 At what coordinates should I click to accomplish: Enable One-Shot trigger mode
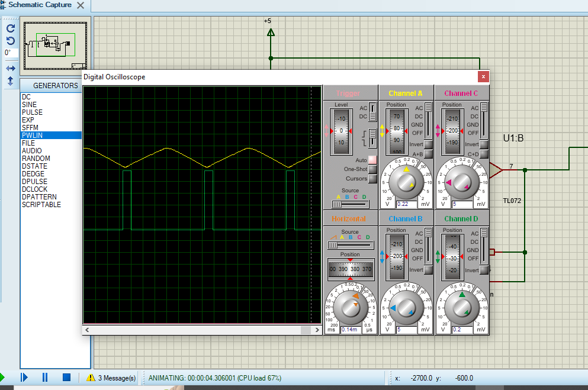coord(372,169)
